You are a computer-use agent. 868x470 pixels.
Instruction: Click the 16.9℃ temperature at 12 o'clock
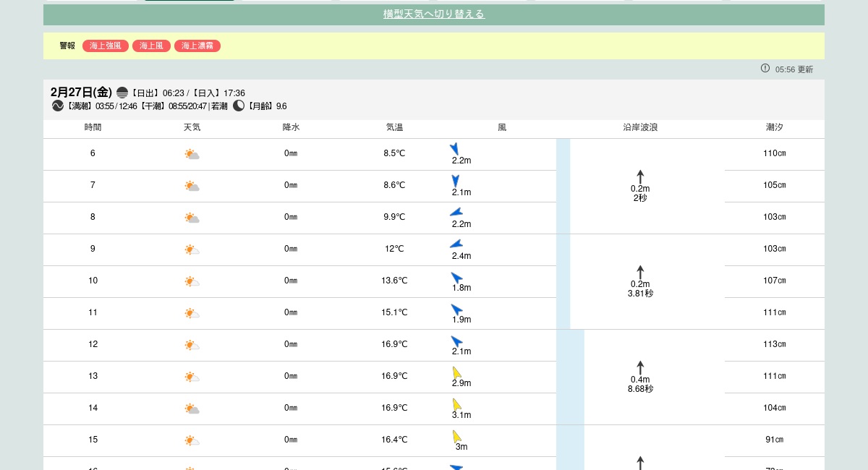click(394, 344)
